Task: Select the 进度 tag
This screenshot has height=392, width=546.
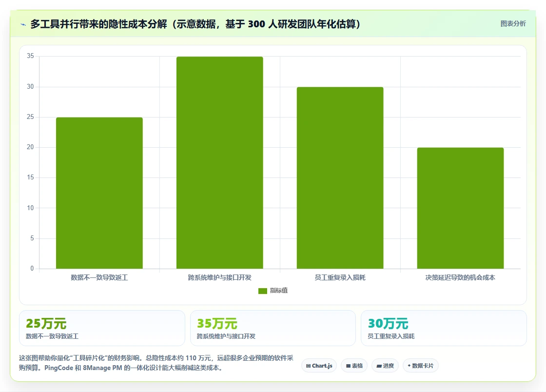Action: click(x=385, y=366)
